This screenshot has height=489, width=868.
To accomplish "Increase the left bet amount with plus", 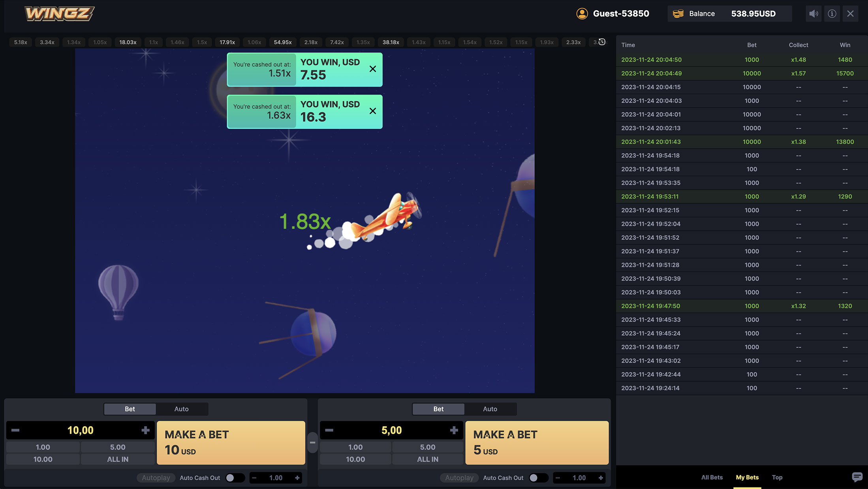I will point(145,430).
